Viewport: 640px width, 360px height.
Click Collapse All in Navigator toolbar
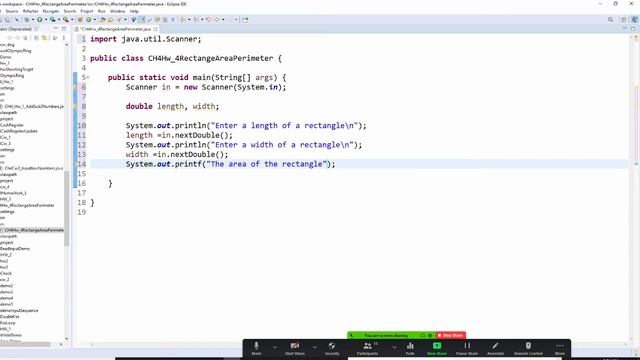click(x=36, y=38)
